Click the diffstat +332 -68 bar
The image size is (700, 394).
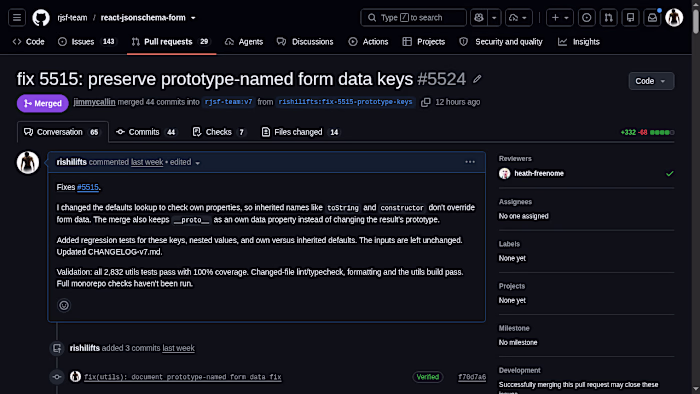coord(647,133)
